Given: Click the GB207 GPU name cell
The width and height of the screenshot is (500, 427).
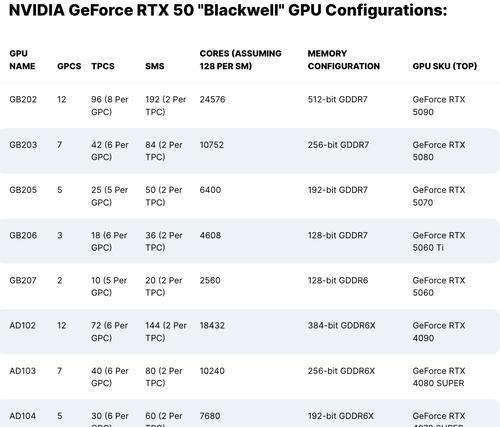Looking at the screenshot, I should [x=23, y=280].
